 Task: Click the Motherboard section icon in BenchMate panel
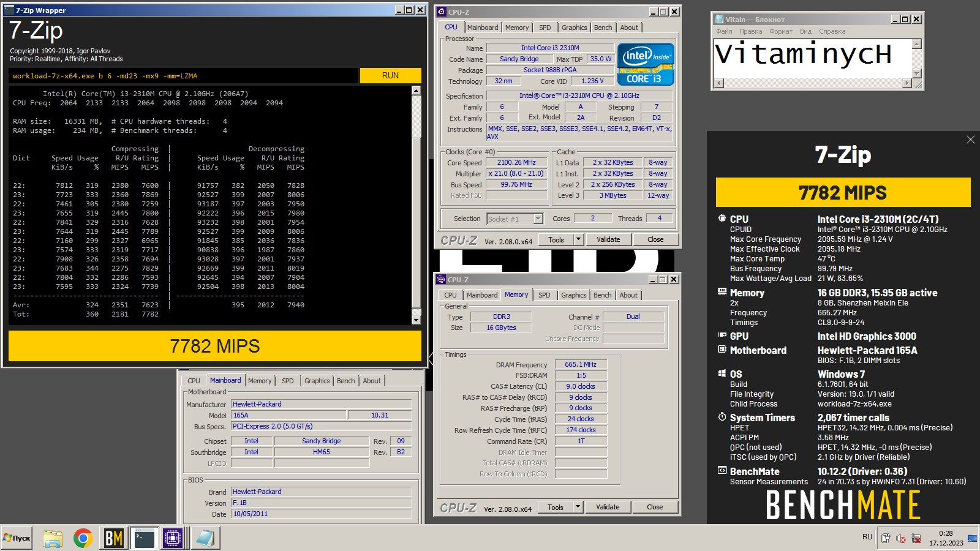coord(722,350)
